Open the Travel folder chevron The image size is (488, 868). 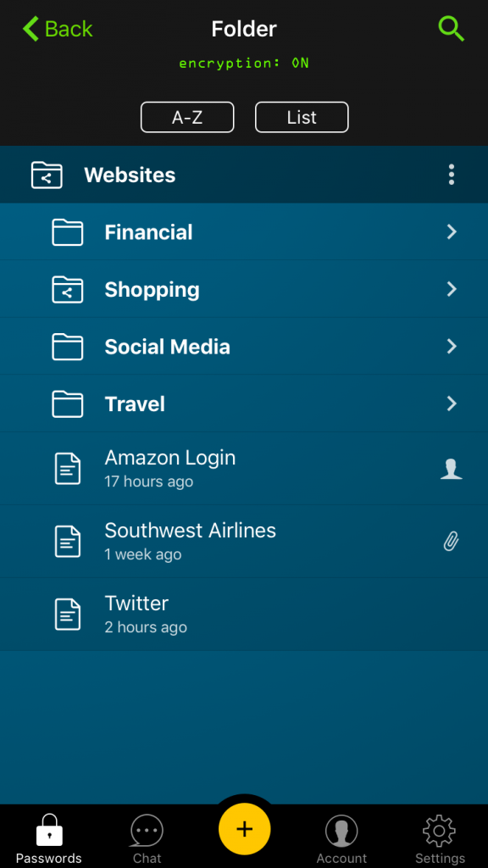(452, 404)
